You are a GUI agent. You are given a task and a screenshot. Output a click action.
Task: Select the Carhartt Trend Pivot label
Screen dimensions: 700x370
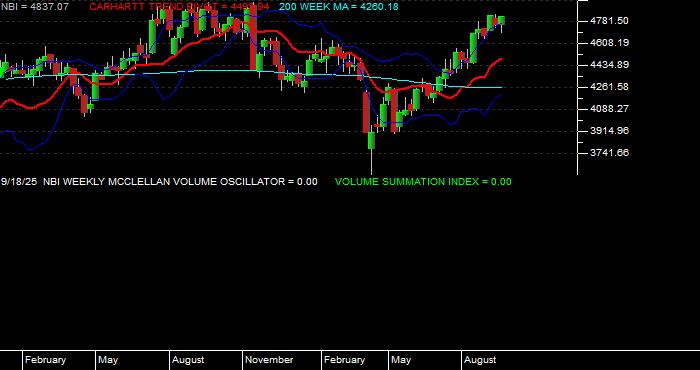(179, 7)
